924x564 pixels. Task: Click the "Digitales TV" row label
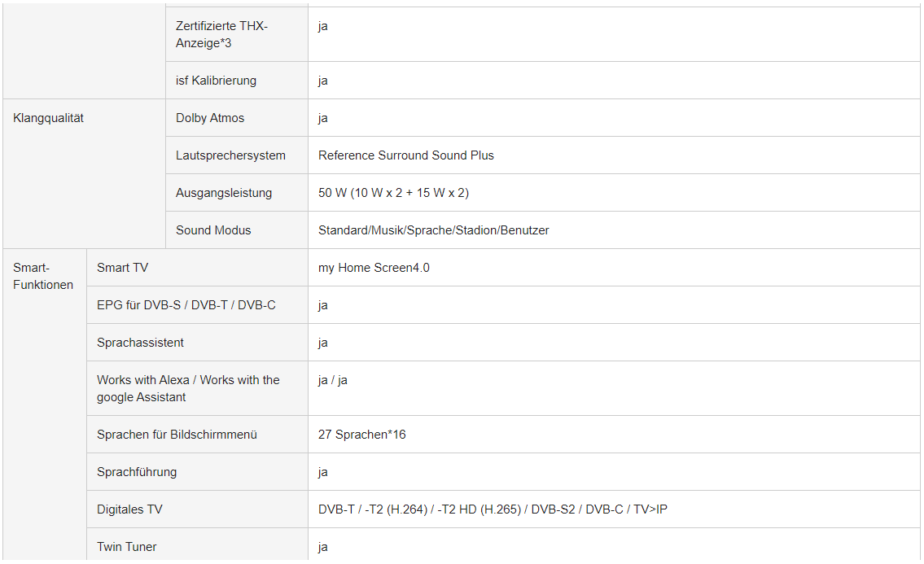129,509
